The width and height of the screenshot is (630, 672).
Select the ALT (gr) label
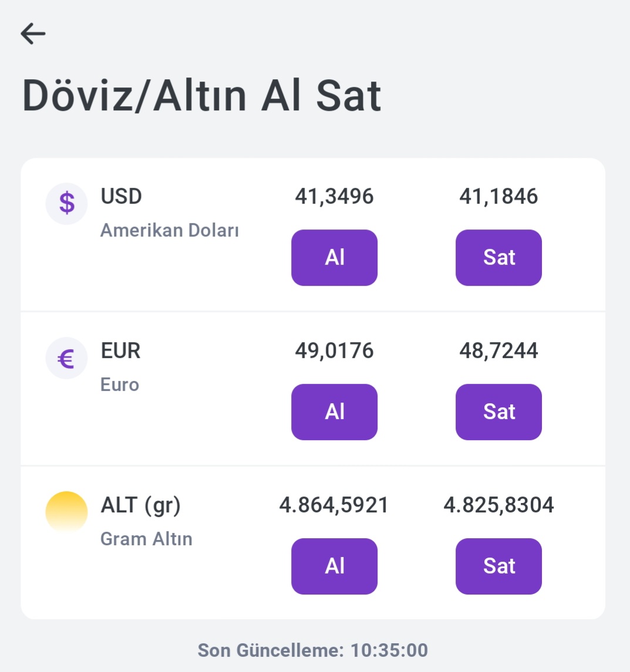coord(141,505)
